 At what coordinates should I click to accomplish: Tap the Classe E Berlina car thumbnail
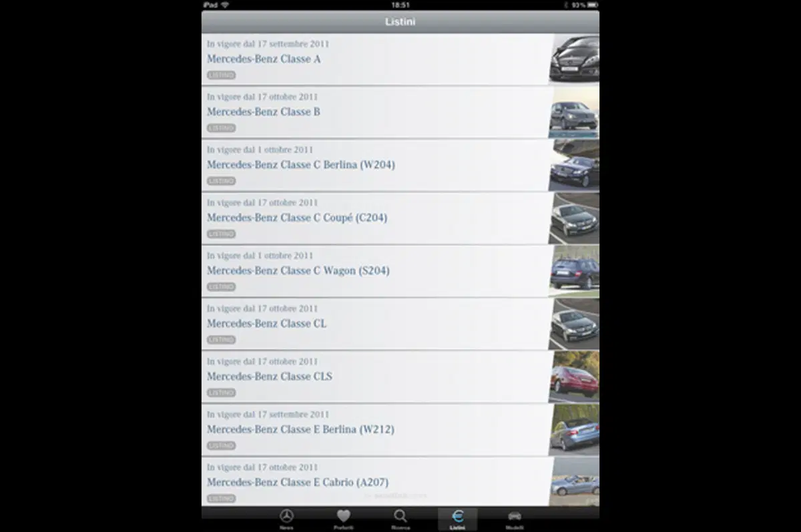[x=574, y=430]
